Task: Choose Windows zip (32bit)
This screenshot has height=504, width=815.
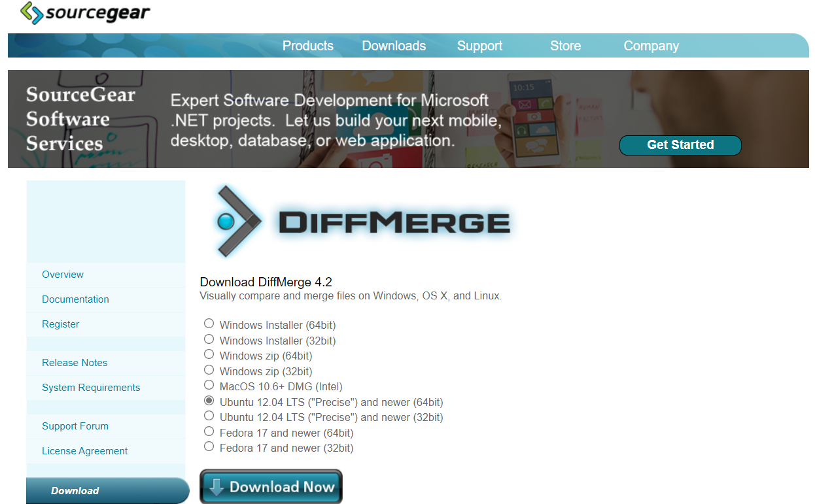Action: tap(209, 369)
